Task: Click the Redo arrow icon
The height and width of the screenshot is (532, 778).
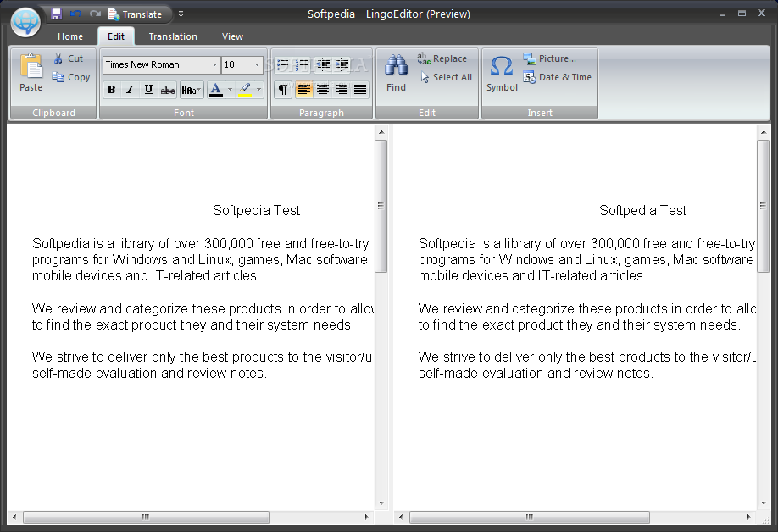Action: tap(95, 14)
